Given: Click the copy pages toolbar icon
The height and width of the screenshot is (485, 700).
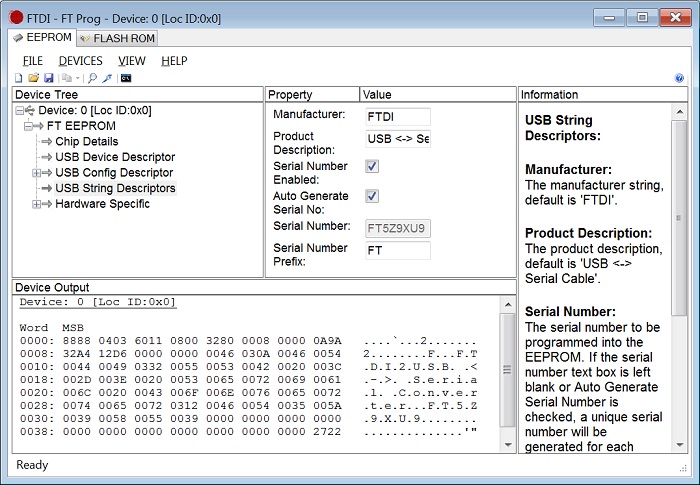Looking at the screenshot, I should (x=67, y=78).
